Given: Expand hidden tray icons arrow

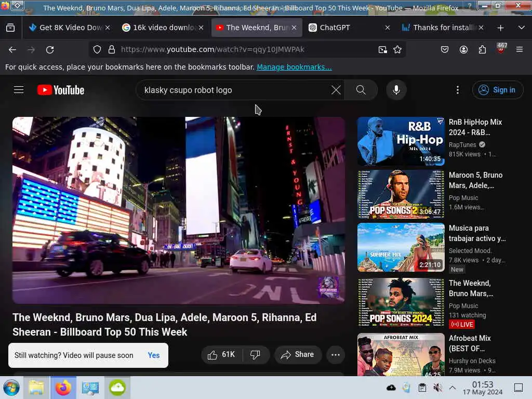Looking at the screenshot, I should pyautogui.click(x=453, y=388).
